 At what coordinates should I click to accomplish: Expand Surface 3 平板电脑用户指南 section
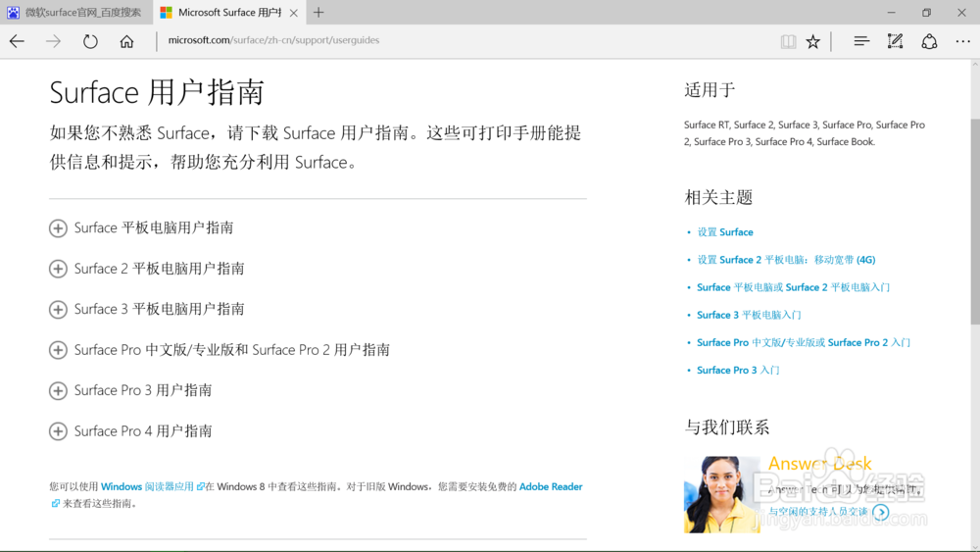pos(147,310)
